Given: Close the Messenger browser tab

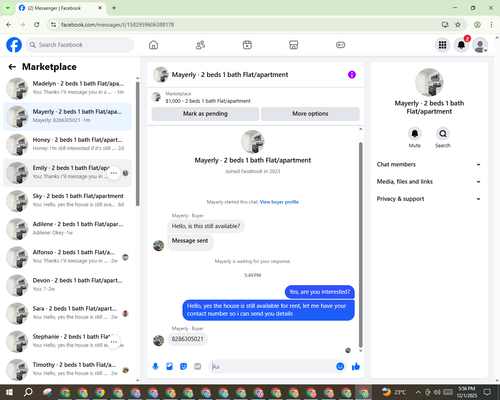Looking at the screenshot, I should [x=100, y=8].
